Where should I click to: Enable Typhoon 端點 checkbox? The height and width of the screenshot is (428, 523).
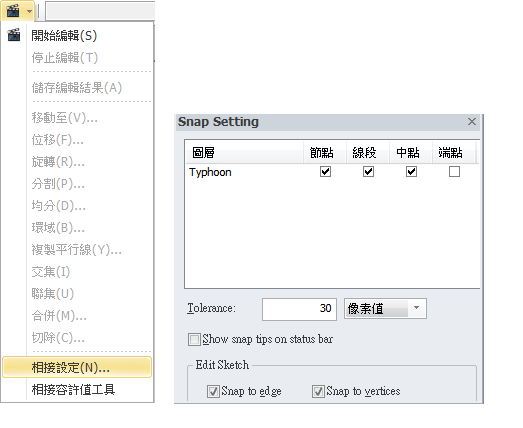point(454,171)
